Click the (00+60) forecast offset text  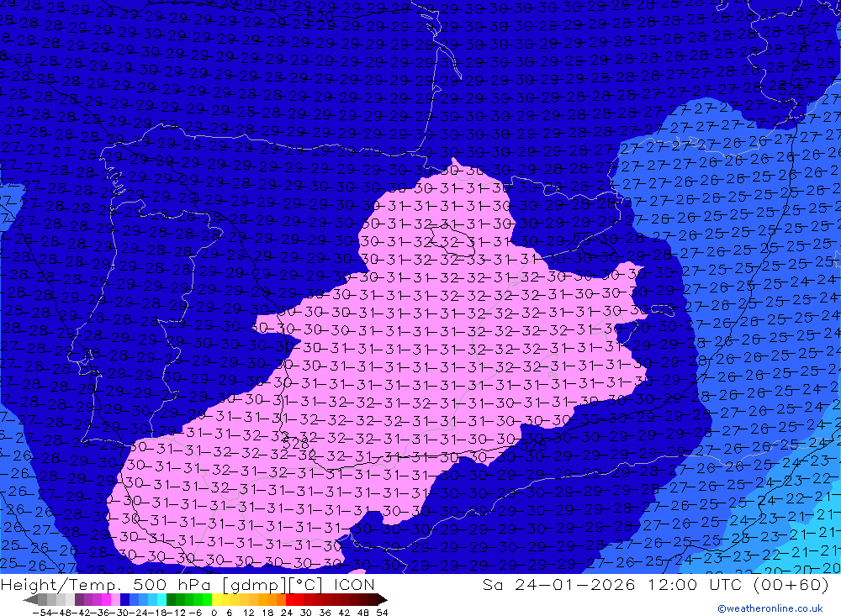coord(791,585)
